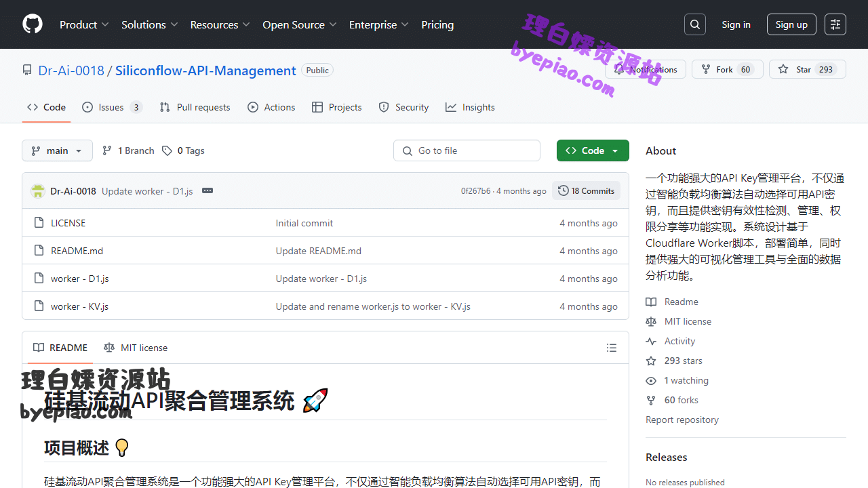This screenshot has height=488, width=868.
Task: Click the search magnifier icon in header
Action: point(695,24)
